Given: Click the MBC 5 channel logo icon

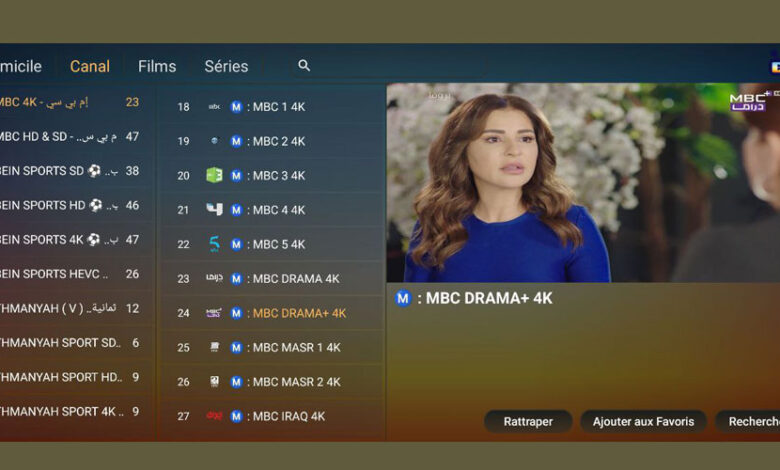Looking at the screenshot, I should [x=214, y=244].
